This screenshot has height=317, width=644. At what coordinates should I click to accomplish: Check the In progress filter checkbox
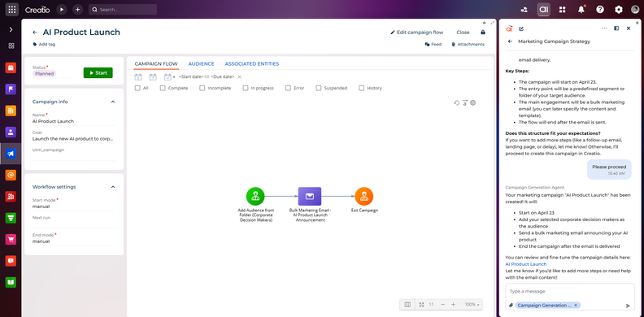click(246, 88)
